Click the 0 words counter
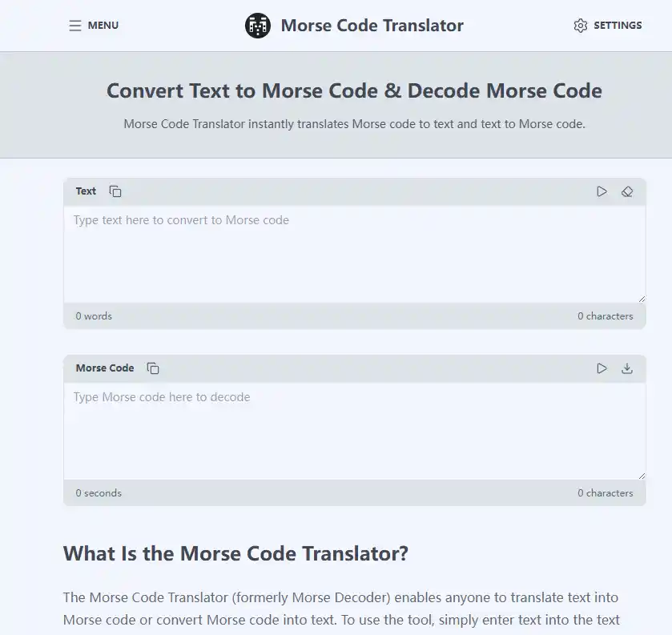672x635 pixels. tap(93, 315)
